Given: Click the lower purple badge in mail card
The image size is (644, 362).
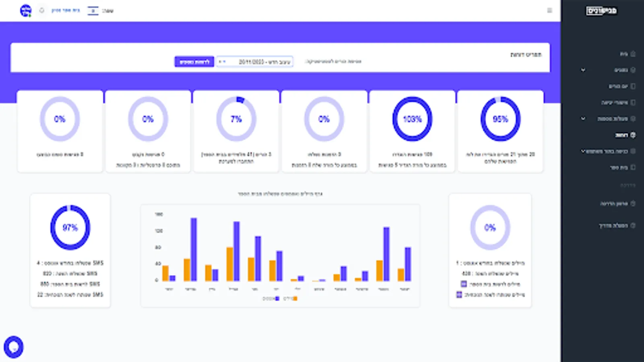Looking at the screenshot, I should click(x=459, y=294).
